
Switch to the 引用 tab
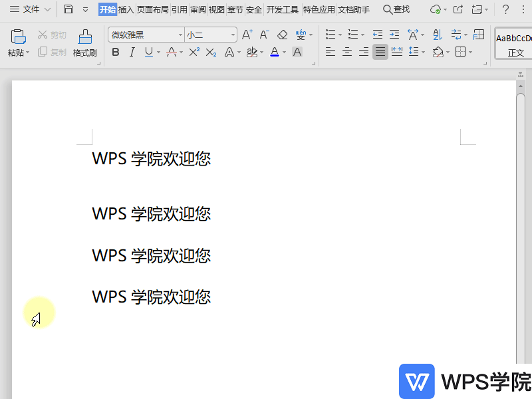(179, 9)
